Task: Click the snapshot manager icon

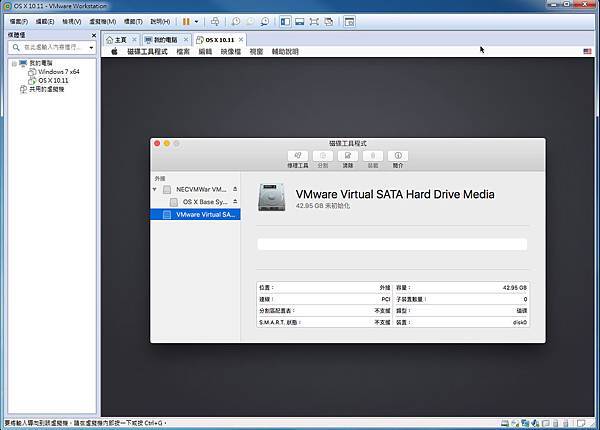Action: (264, 22)
